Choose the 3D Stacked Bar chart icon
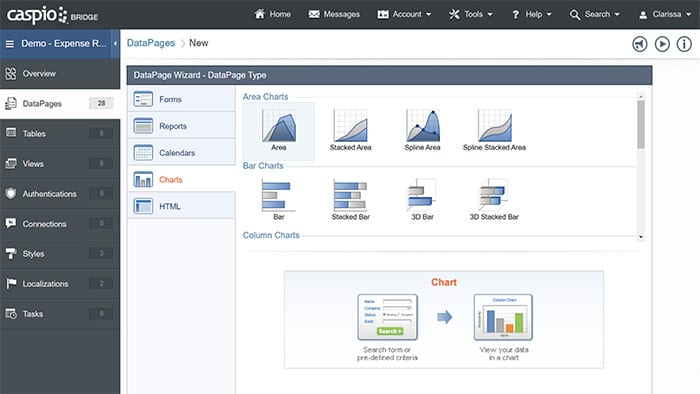The height and width of the screenshot is (394, 700). tap(494, 195)
